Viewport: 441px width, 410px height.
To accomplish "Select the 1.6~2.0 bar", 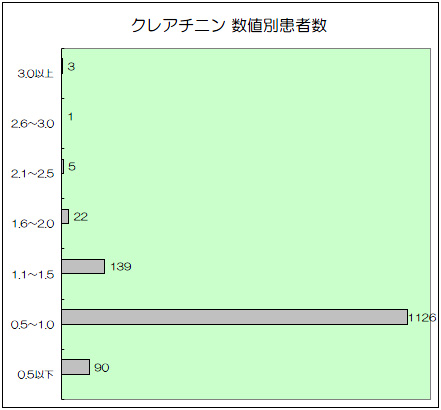I will coord(65,217).
